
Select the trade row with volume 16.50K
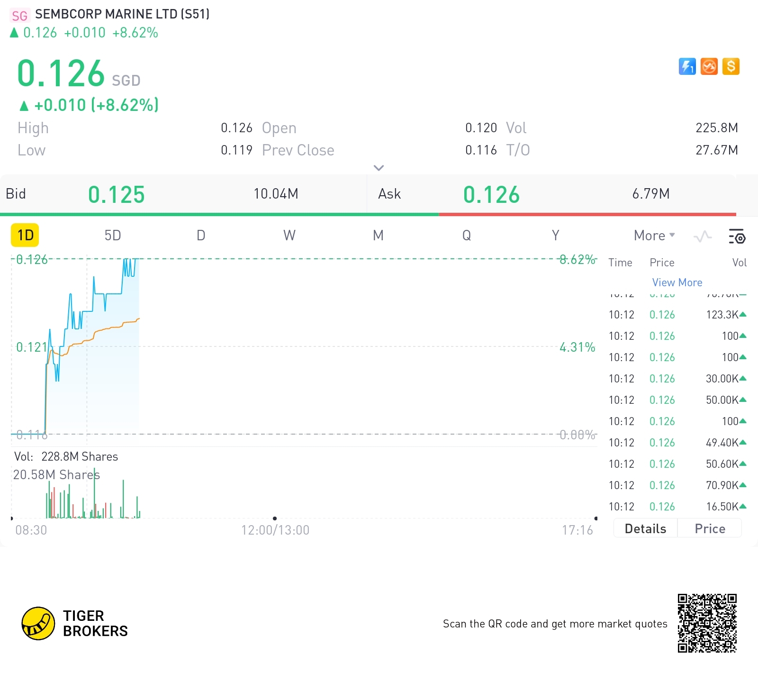677,507
